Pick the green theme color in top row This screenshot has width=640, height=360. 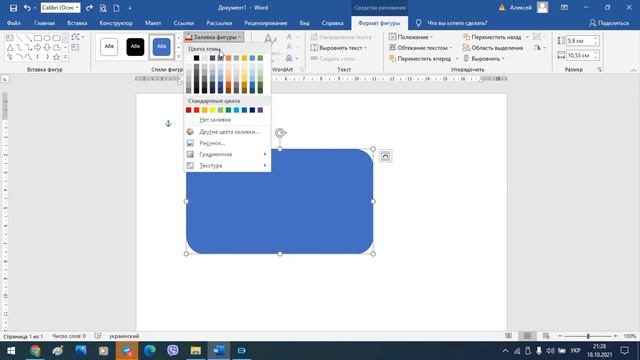coord(260,58)
